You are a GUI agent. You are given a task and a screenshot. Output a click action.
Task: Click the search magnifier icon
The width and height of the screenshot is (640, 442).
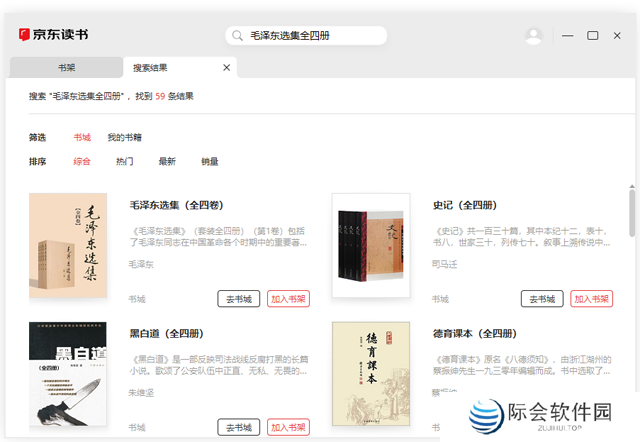click(237, 36)
